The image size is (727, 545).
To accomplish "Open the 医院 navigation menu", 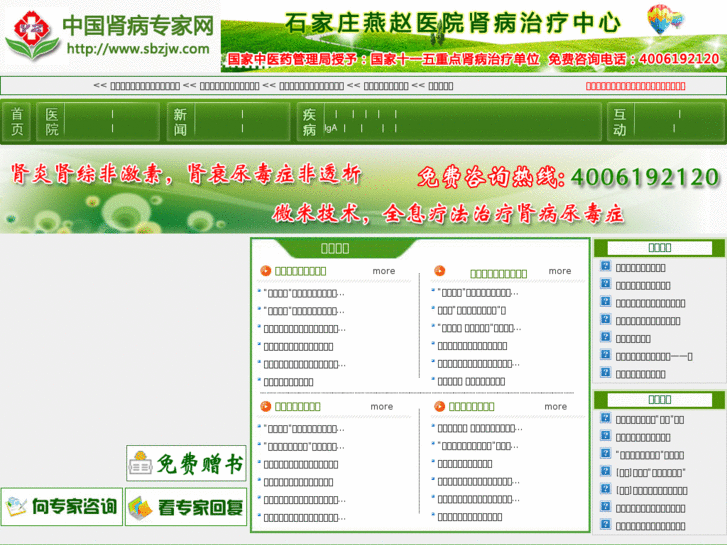I will pos(52,123).
